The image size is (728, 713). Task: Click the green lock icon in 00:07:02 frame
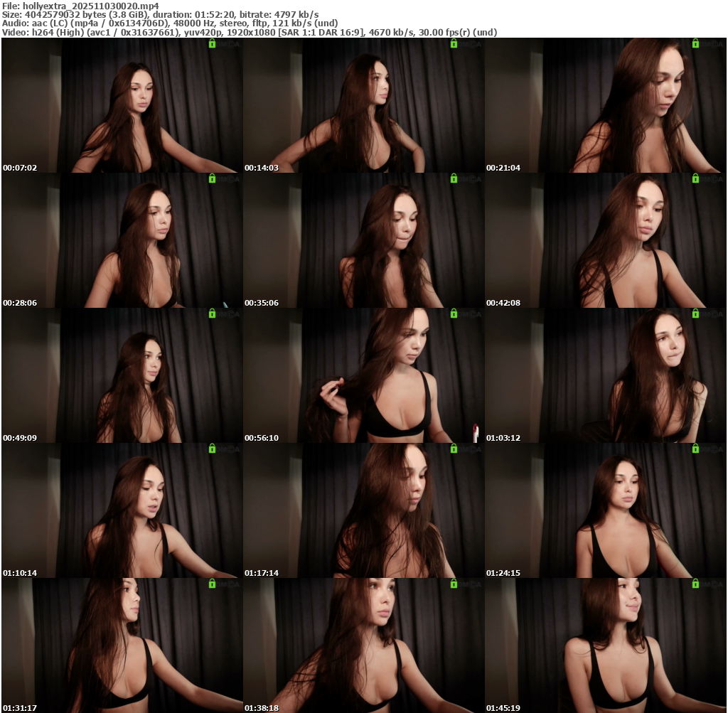212,43
